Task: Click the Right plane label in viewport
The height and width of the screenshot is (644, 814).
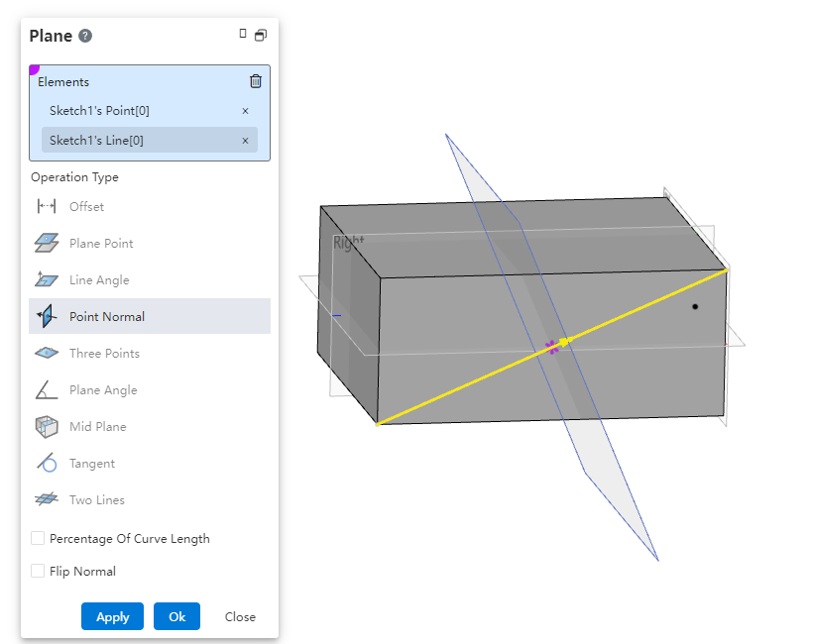Action: tap(348, 243)
